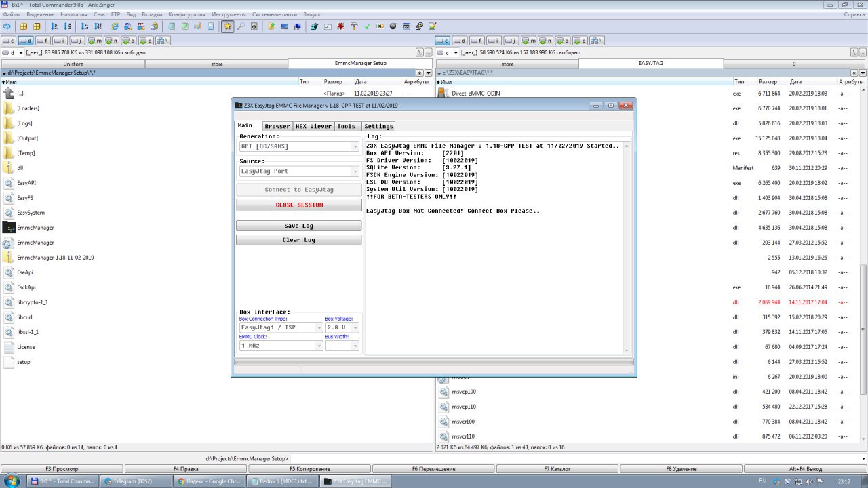This screenshot has width=868, height=488.
Task: Select drive d in right panel drive bar
Action: 460,41
